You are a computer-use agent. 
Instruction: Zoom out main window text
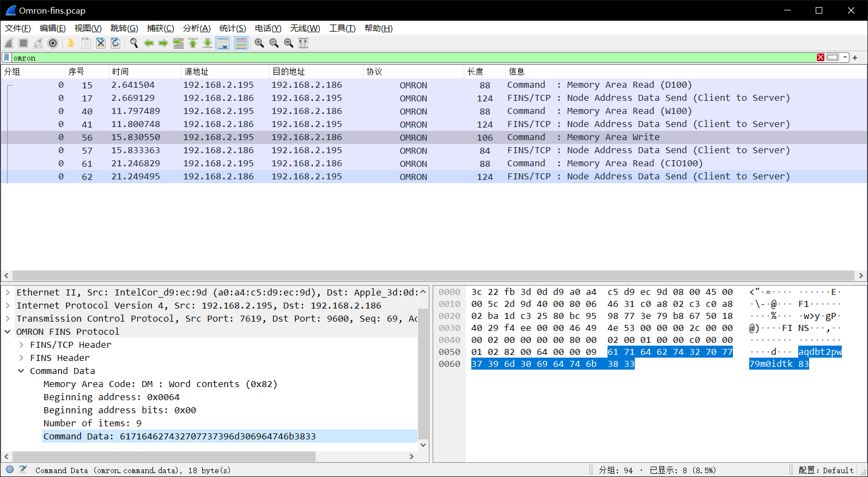coord(274,43)
